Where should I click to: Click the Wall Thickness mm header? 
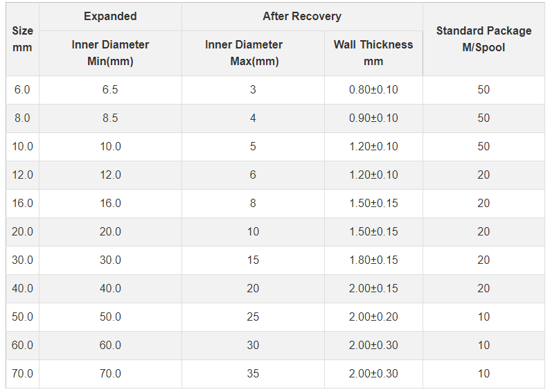[x=373, y=53]
